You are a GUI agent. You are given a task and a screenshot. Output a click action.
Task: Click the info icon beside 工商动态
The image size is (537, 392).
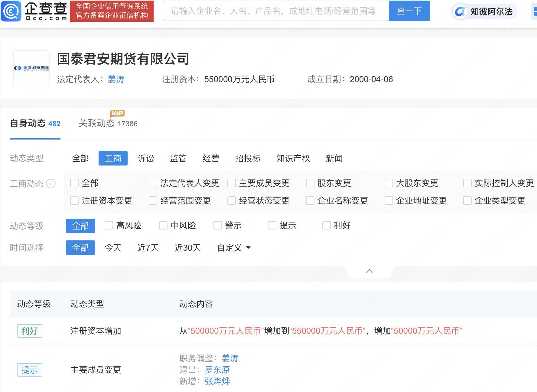point(51,184)
